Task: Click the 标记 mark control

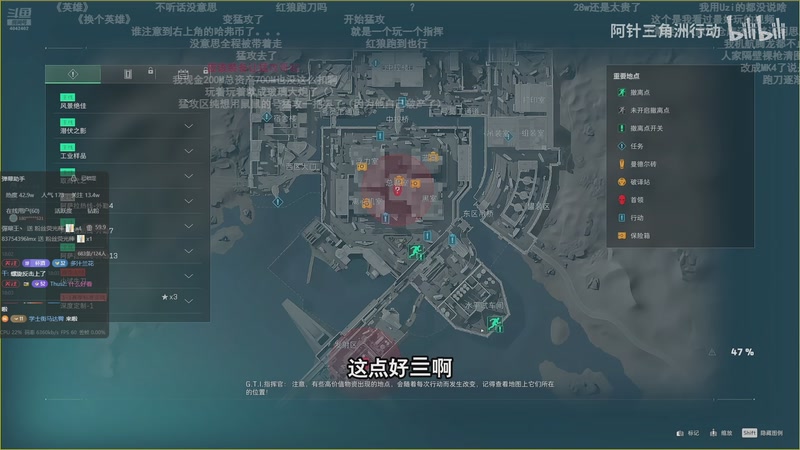Action: click(x=688, y=433)
